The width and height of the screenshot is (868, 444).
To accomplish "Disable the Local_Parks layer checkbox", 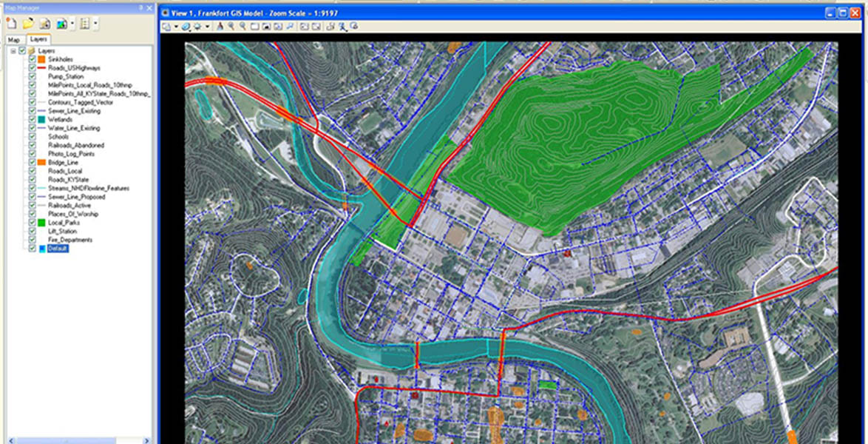I will pyautogui.click(x=33, y=223).
